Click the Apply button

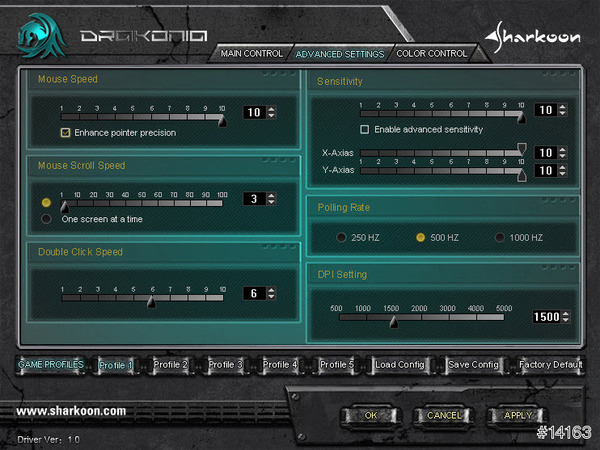click(518, 416)
